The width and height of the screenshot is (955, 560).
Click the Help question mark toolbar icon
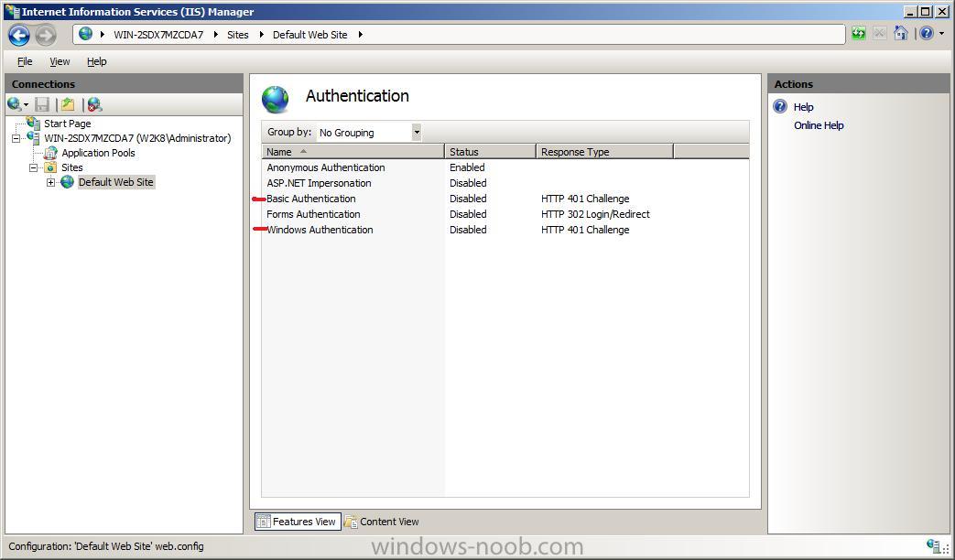[x=927, y=34]
